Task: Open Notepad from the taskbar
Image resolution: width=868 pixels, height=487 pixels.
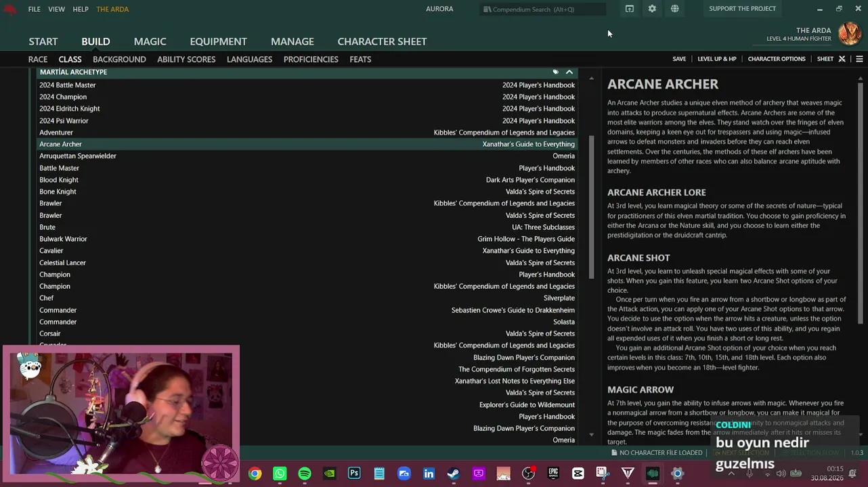Action: [379, 473]
